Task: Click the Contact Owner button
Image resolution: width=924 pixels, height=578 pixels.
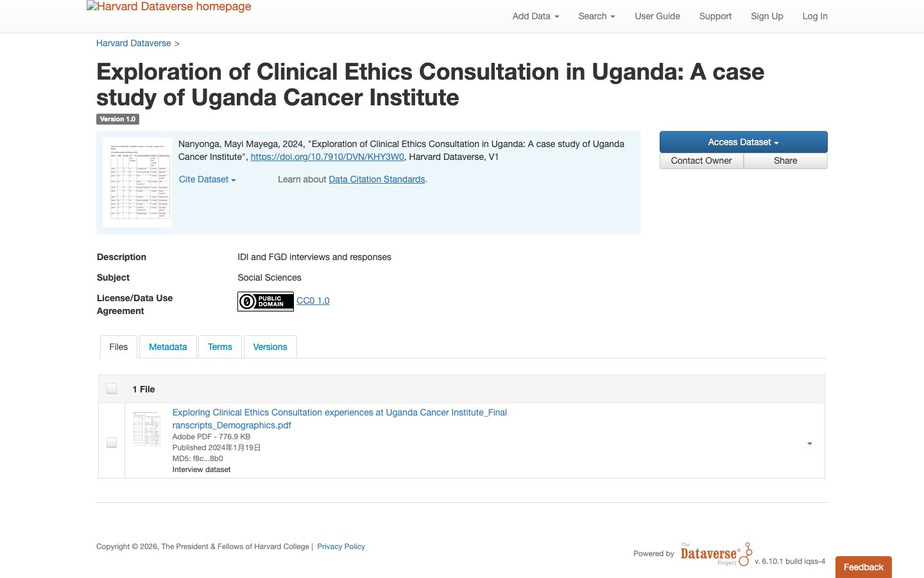Action: pos(701,161)
